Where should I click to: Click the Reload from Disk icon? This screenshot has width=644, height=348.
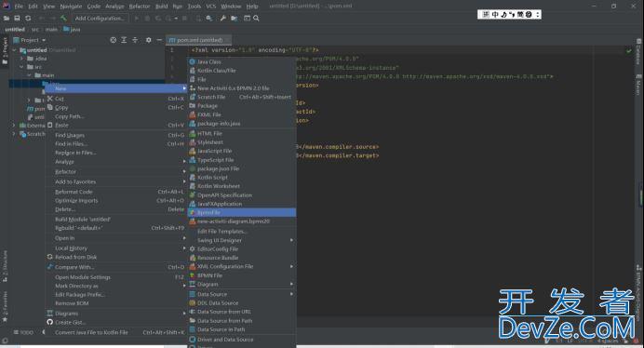tap(49, 257)
